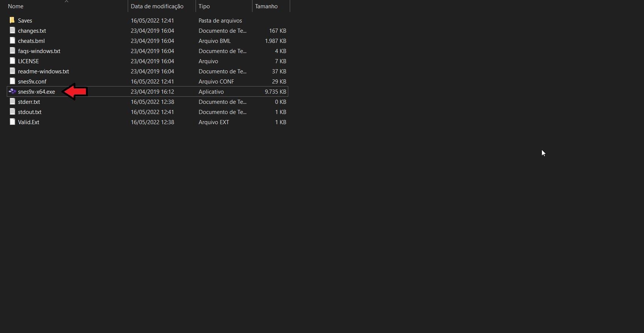Screen dimensions: 644x333
Task: Click the LICENSE file name
Action: point(28,61)
